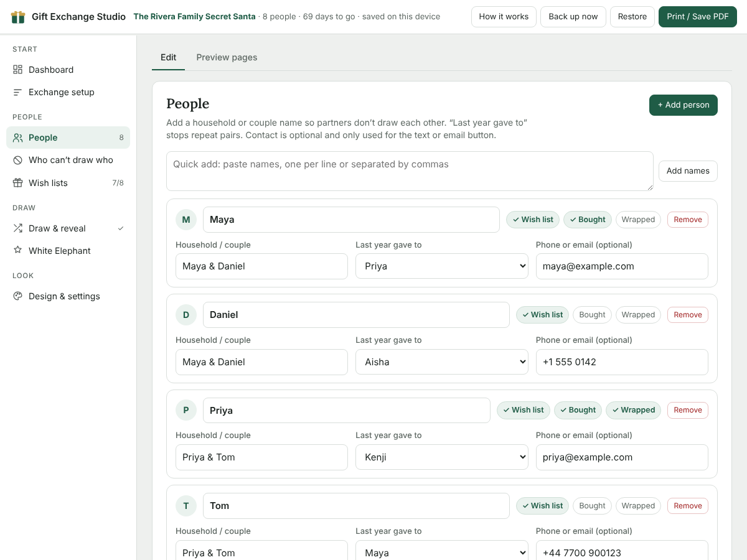
Task: Select the People group icon in sidebar
Action: point(17,138)
